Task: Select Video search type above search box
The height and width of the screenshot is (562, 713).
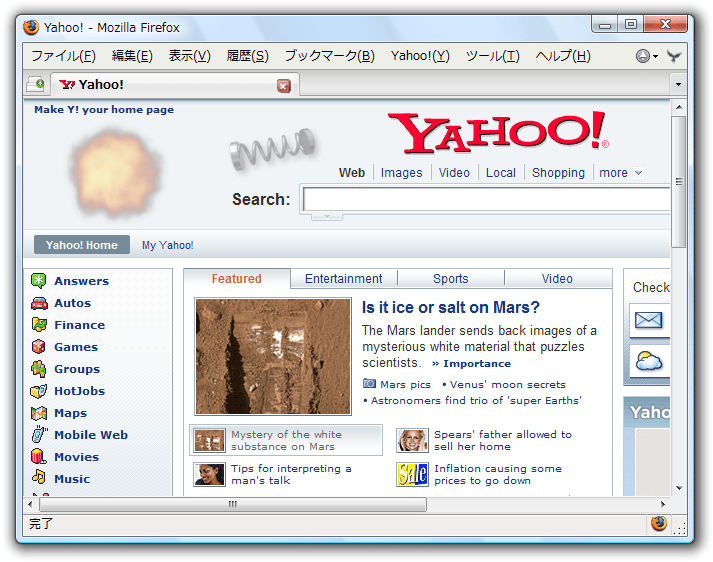Action: 454,173
